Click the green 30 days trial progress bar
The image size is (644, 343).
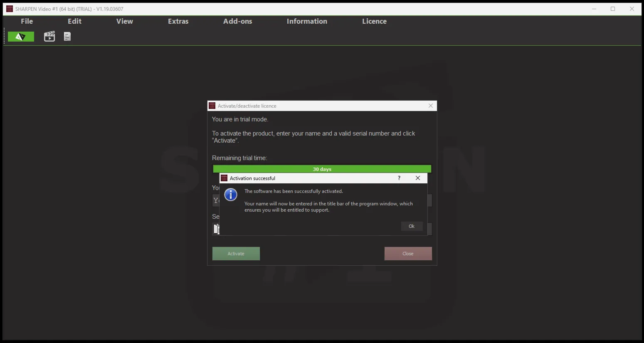[322, 169]
